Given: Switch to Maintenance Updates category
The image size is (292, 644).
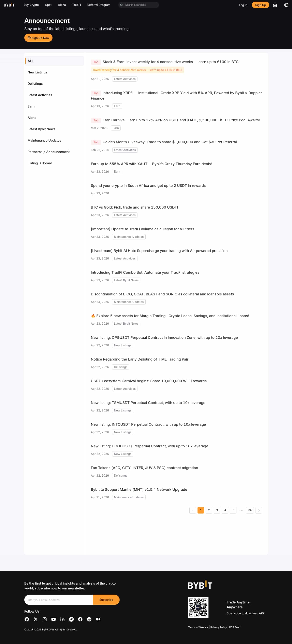Looking at the screenshot, I should (x=44, y=140).
